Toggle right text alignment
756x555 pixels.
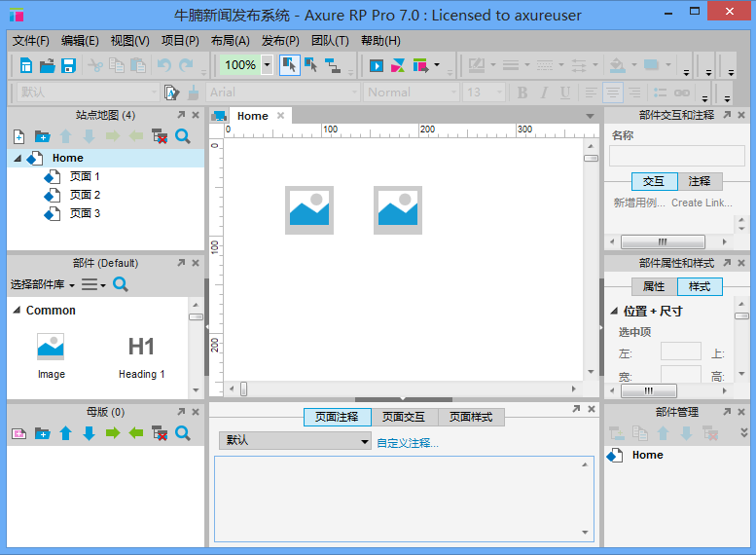point(634,92)
